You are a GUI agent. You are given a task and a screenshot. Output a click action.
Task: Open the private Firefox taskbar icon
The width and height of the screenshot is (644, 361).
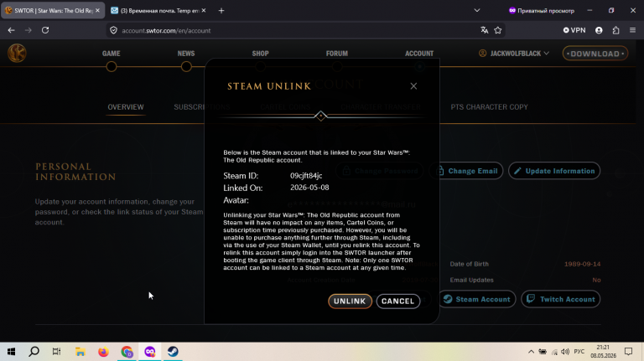coord(150,352)
